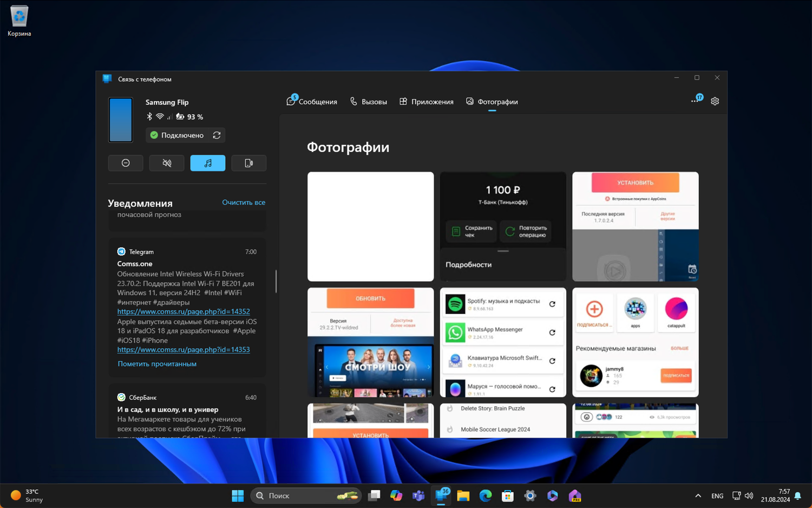The height and width of the screenshot is (508, 812).
Task: Open File Explorer from the taskbar
Action: point(463,496)
